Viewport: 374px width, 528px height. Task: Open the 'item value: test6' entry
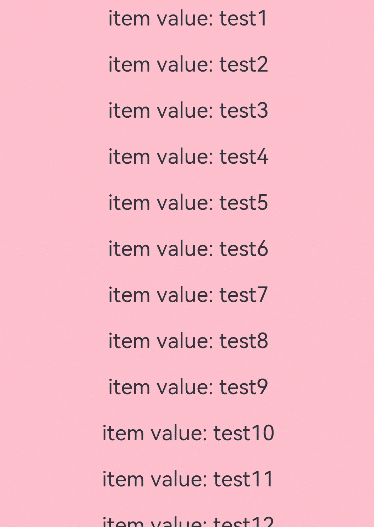tap(188, 249)
